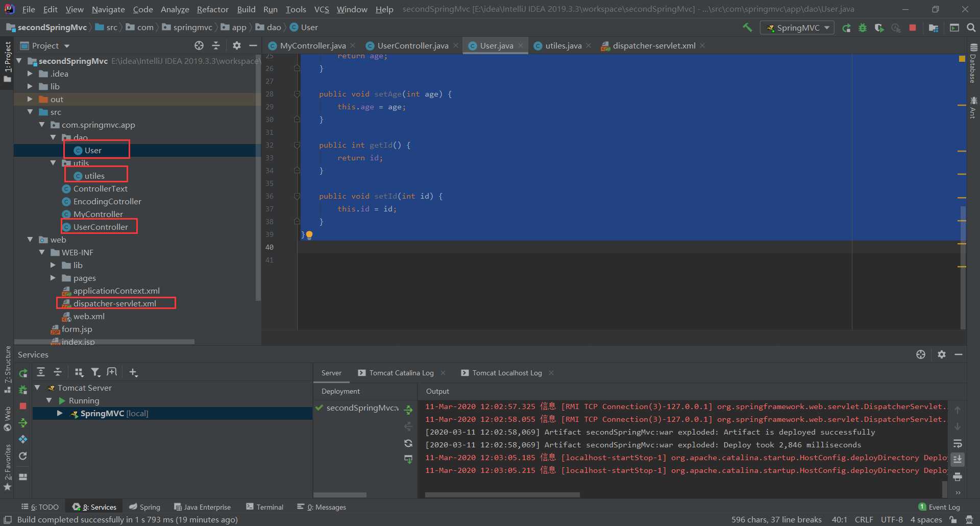Image resolution: width=980 pixels, height=526 pixels.
Task: Expand the pages folder under WEB-INF
Action: coord(53,278)
